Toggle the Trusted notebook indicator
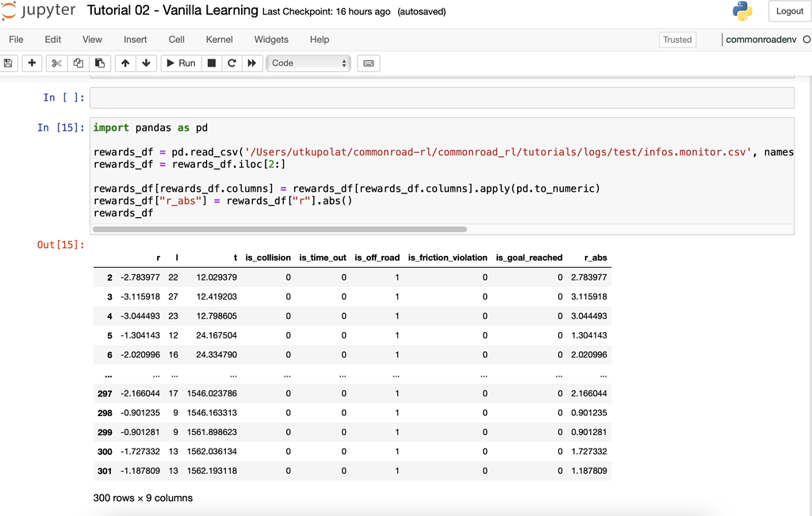Viewport: 812px width, 516px height. tap(677, 40)
